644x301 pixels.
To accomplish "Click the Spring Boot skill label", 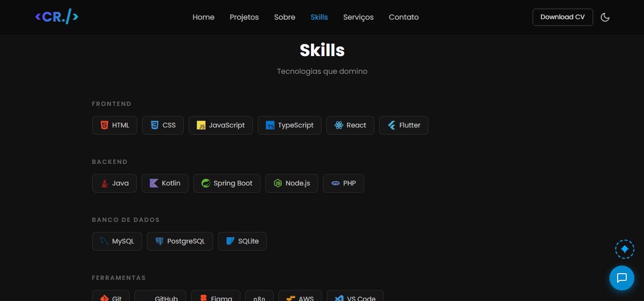I will point(233,184).
